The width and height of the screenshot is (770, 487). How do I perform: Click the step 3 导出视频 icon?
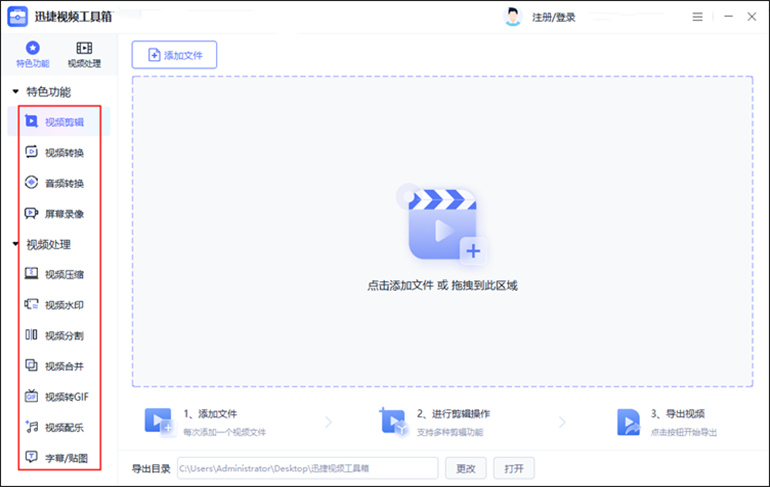point(629,422)
